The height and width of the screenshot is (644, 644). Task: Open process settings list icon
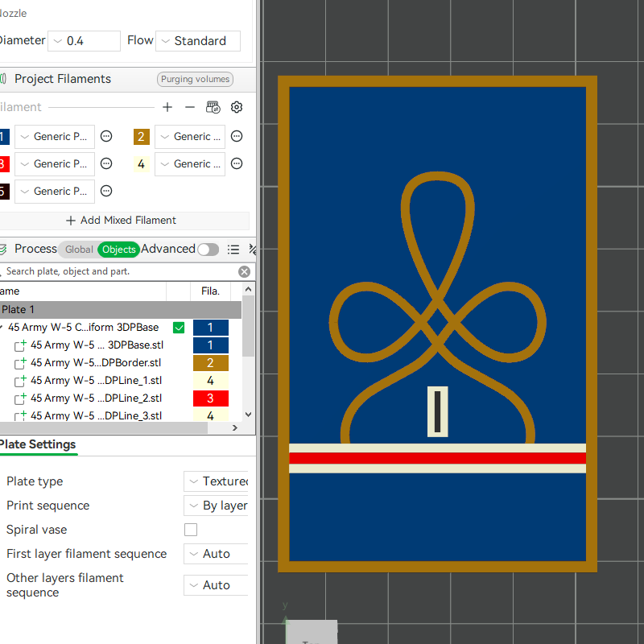point(233,250)
